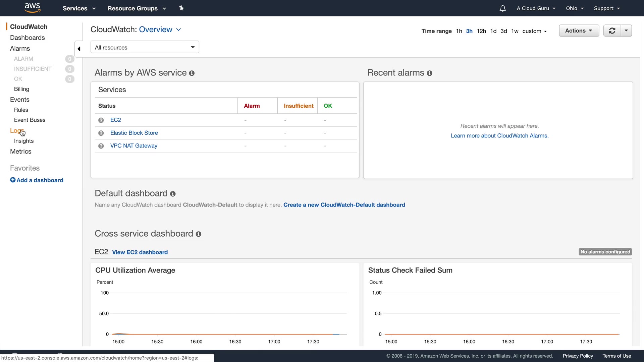Expand the Actions dropdown button
This screenshot has height=362, width=644.
click(x=579, y=31)
